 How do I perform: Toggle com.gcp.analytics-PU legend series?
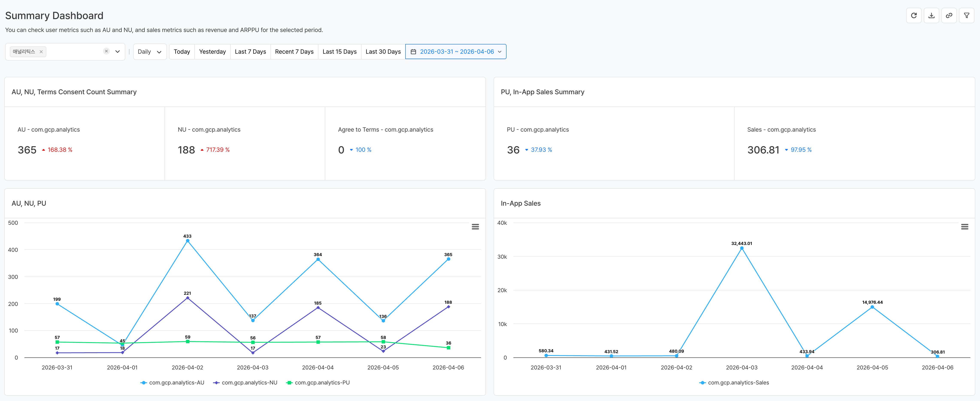(x=322, y=382)
